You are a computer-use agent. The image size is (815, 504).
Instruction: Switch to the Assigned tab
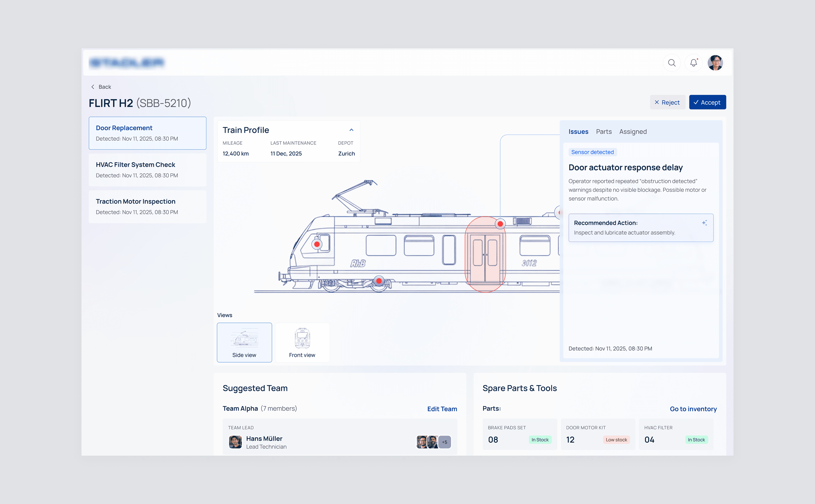[633, 132]
